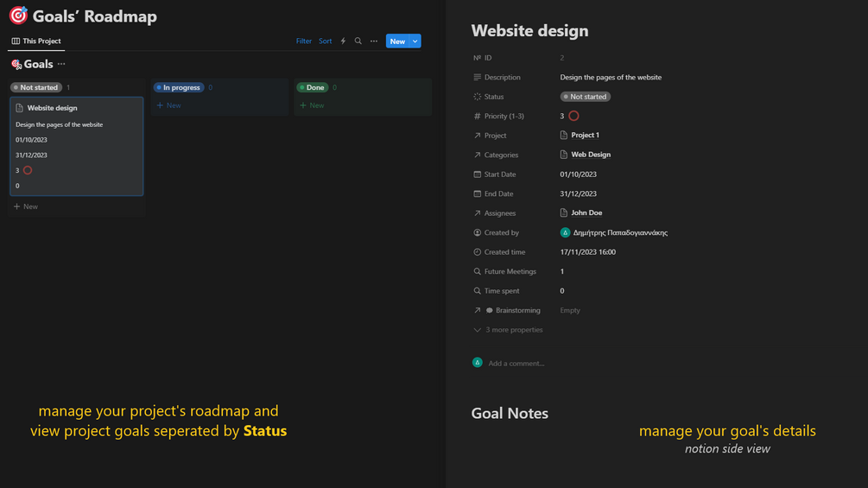Image resolution: width=868 pixels, height=488 pixels.
Task: Click the Web Design page icon in Categories
Action: coord(564,155)
